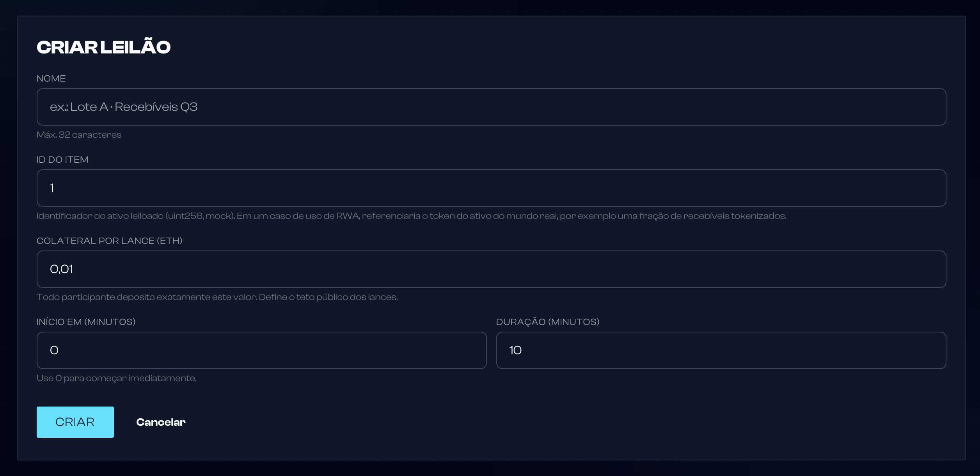Select the COLATERAL POR LANCE (ETH) label
This screenshot has height=476, width=980.
109,241
